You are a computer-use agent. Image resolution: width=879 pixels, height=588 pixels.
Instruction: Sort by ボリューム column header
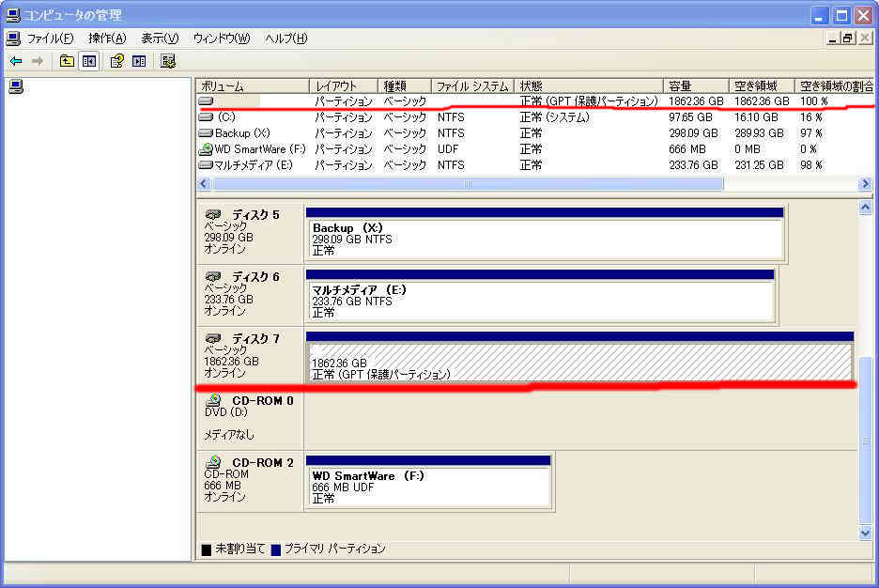(253, 86)
